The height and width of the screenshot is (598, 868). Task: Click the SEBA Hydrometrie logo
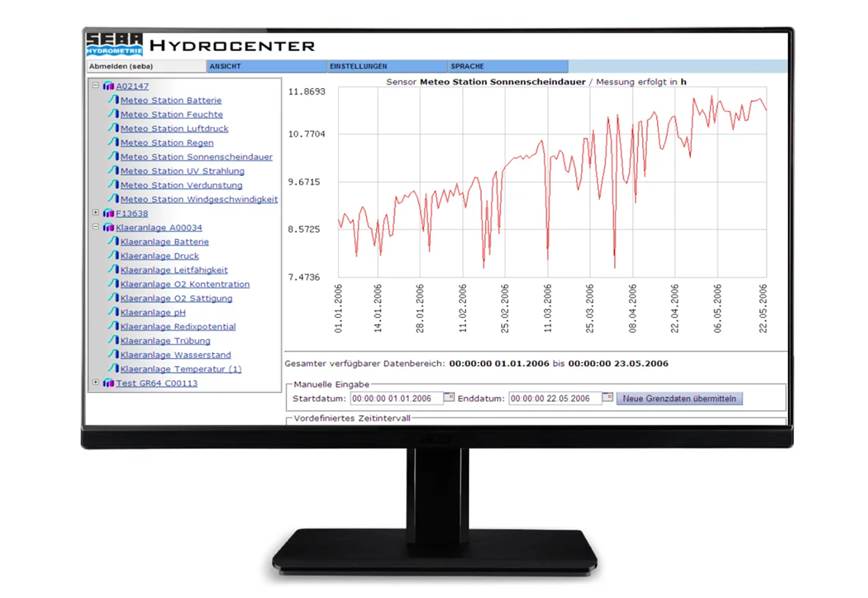tap(114, 44)
